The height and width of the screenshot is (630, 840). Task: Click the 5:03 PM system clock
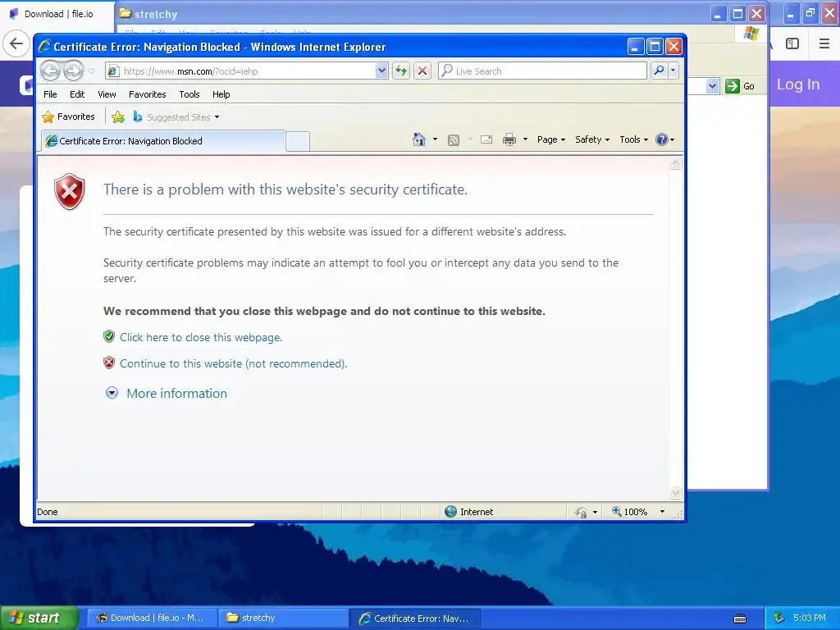coord(810,619)
